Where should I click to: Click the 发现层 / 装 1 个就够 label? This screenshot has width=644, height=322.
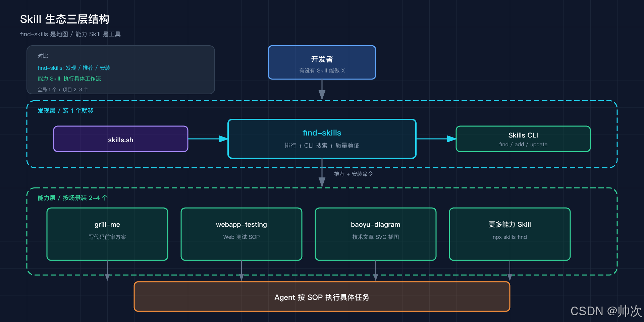tap(65, 111)
